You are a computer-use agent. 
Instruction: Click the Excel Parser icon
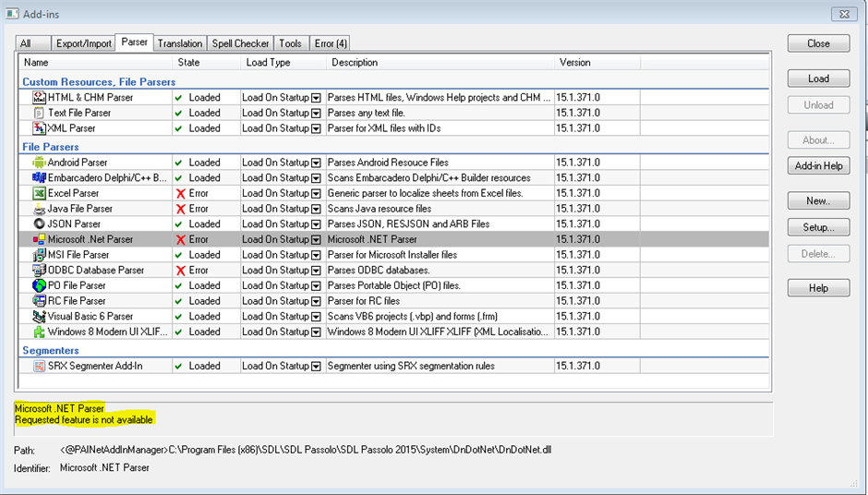click(x=39, y=193)
